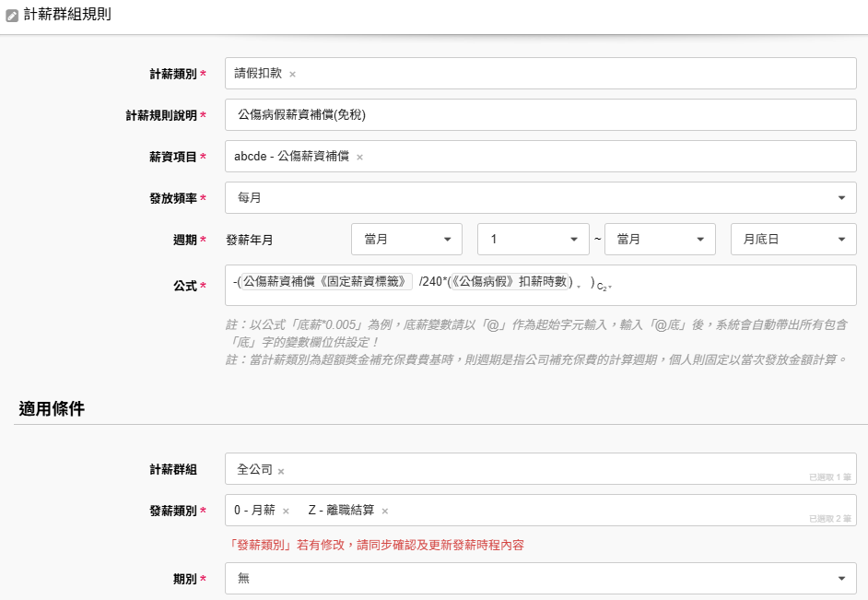The width and height of the screenshot is (868, 600).
Task: Open the 週期 start month 當月 dropdown
Action: [406, 239]
